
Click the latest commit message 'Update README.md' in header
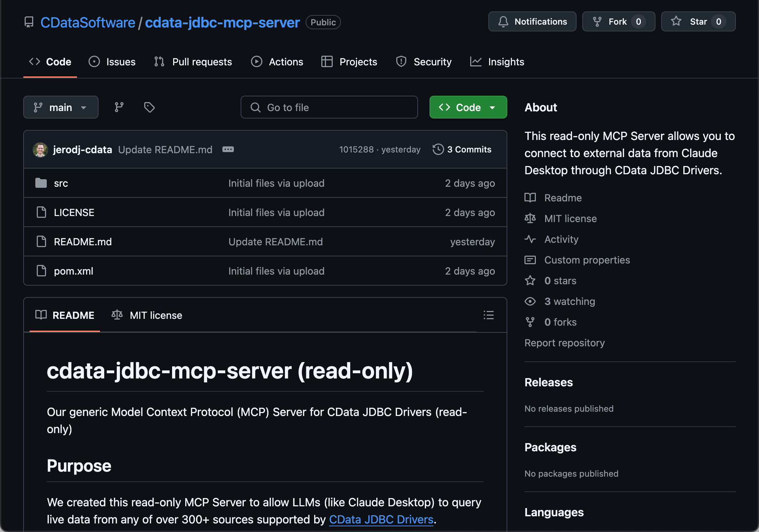(x=165, y=150)
